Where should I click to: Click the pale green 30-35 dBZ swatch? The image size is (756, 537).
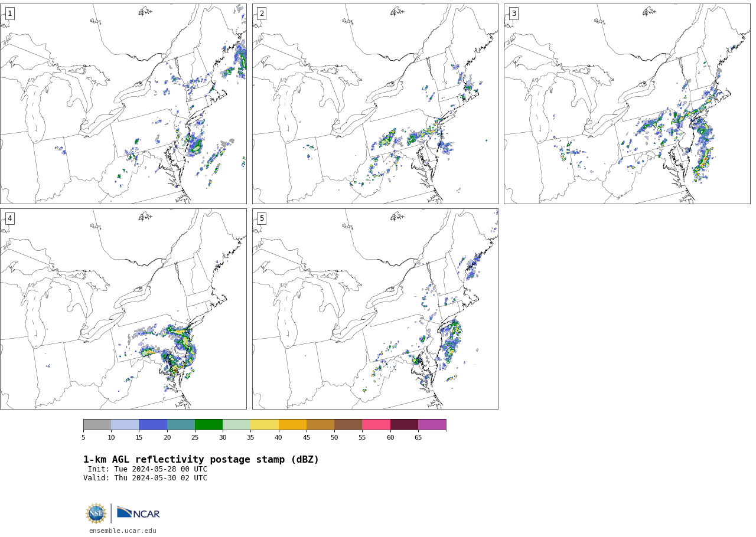236,425
